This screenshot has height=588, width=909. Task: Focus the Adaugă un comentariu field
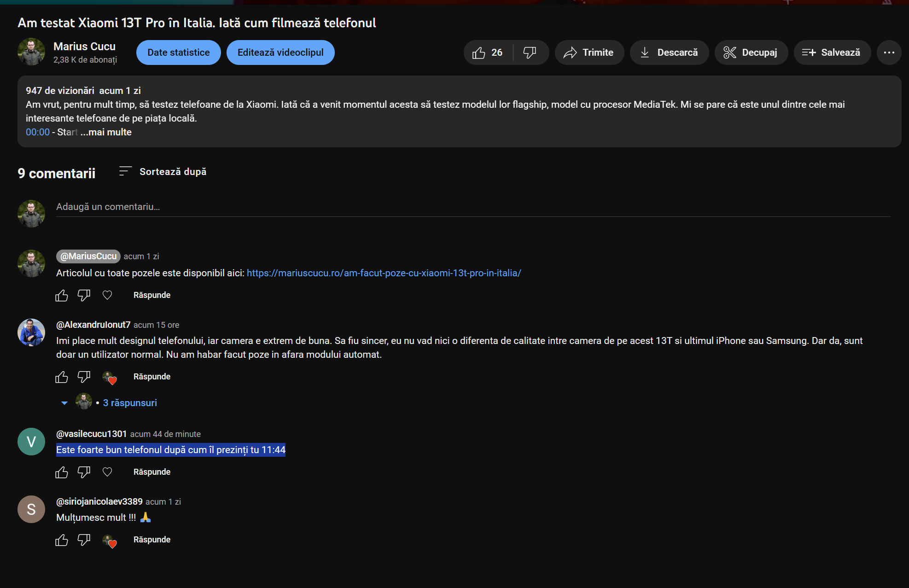click(x=473, y=207)
